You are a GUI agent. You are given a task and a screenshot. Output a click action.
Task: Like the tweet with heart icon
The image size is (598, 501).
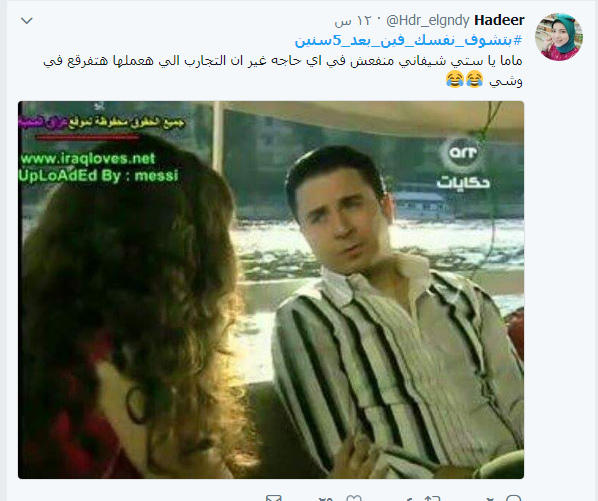click(354, 498)
